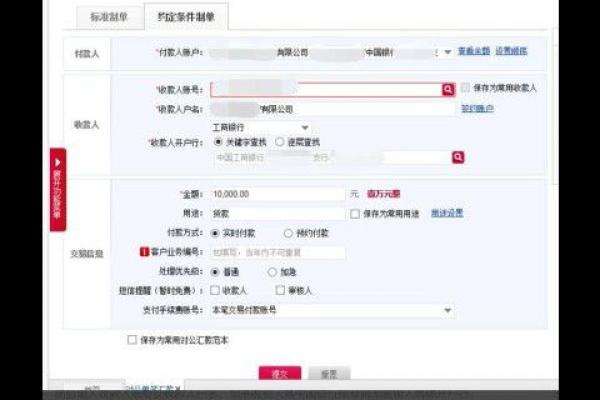Open 付款人账户 dropdown arrow
The image size is (600, 400).
[x=447, y=52]
